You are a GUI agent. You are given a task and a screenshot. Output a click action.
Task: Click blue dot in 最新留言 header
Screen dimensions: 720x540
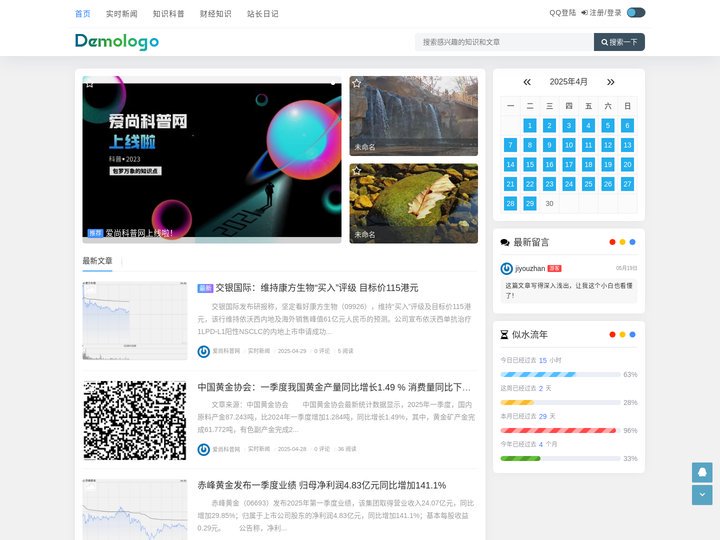tap(632, 242)
